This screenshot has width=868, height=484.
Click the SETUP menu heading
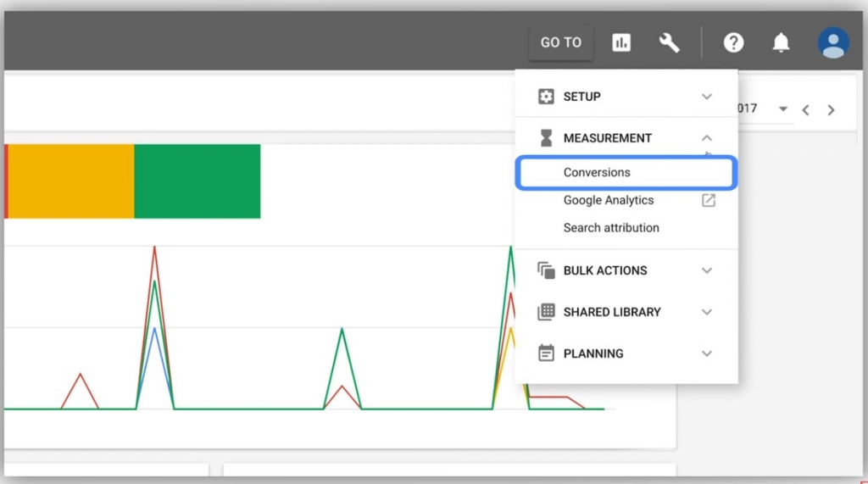coord(581,97)
